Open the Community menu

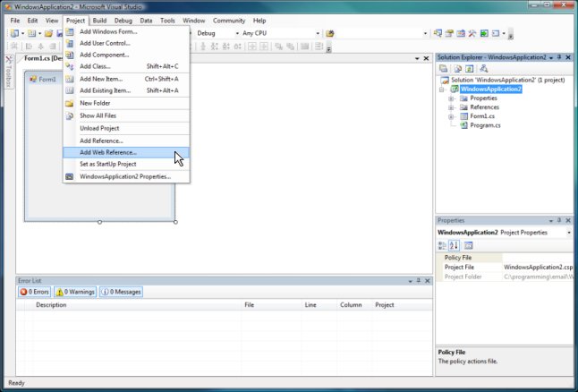[229, 21]
